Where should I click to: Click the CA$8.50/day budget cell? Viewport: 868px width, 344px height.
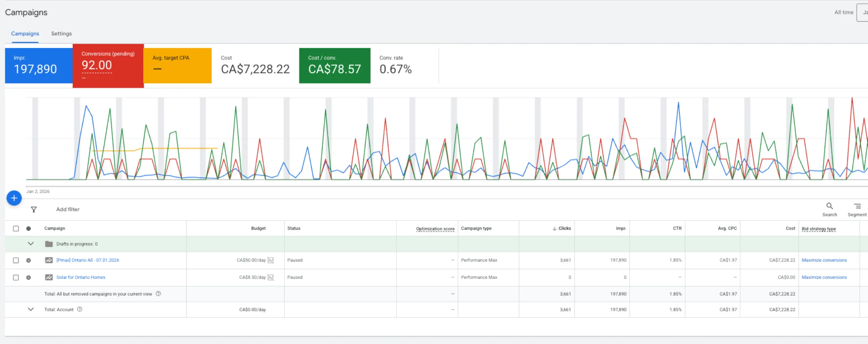(252, 277)
